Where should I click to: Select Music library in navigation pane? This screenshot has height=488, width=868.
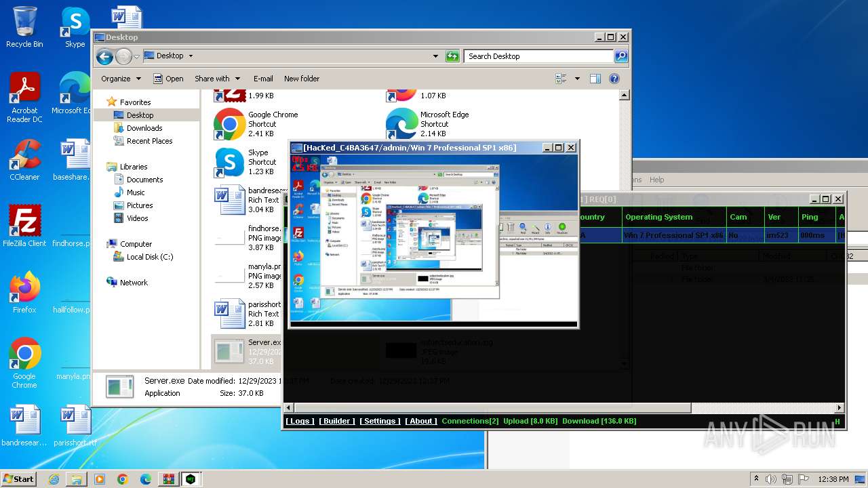136,192
